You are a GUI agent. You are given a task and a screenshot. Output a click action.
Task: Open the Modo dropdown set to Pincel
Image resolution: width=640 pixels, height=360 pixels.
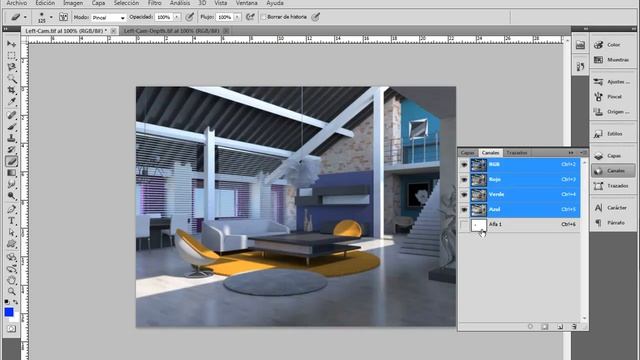tap(108, 18)
